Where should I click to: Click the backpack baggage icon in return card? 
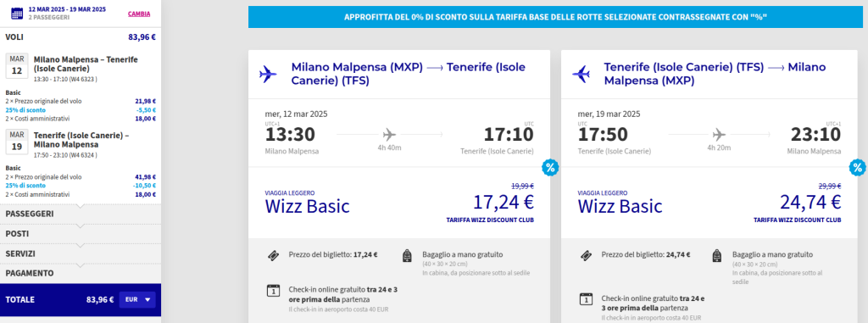pyautogui.click(x=717, y=255)
